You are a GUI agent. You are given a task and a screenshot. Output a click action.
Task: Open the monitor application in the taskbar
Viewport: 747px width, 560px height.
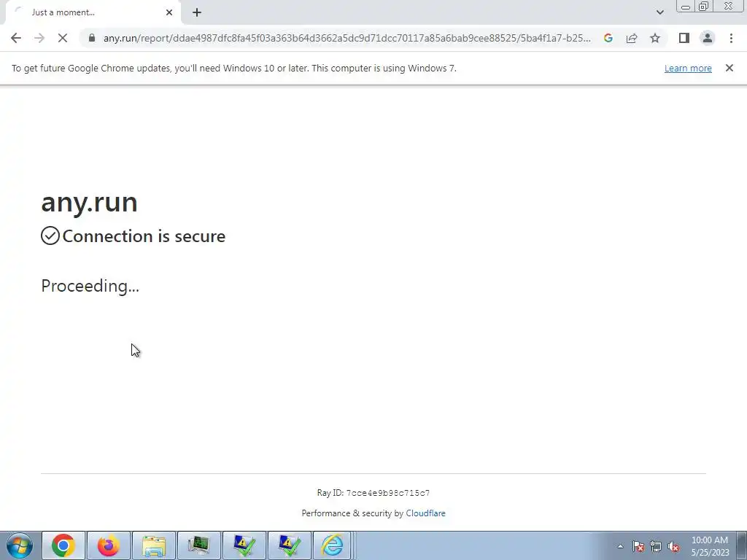(199, 545)
